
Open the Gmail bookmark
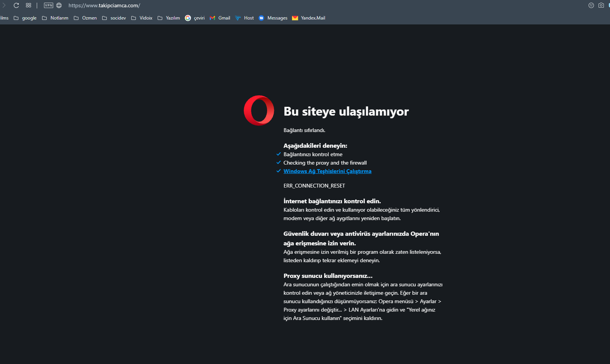click(x=220, y=18)
